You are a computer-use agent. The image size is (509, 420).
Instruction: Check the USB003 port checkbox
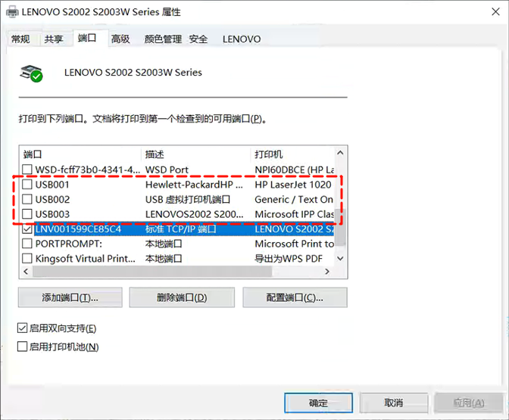click(x=27, y=214)
